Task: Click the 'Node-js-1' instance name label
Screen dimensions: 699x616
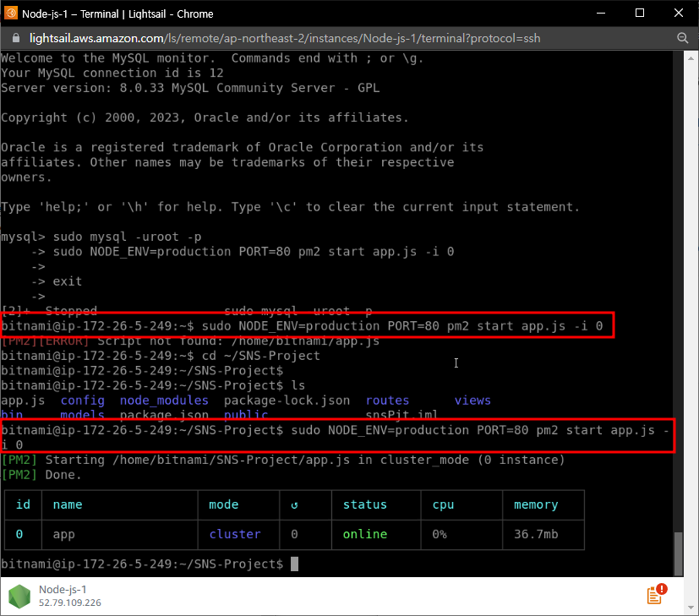Action: (x=63, y=589)
